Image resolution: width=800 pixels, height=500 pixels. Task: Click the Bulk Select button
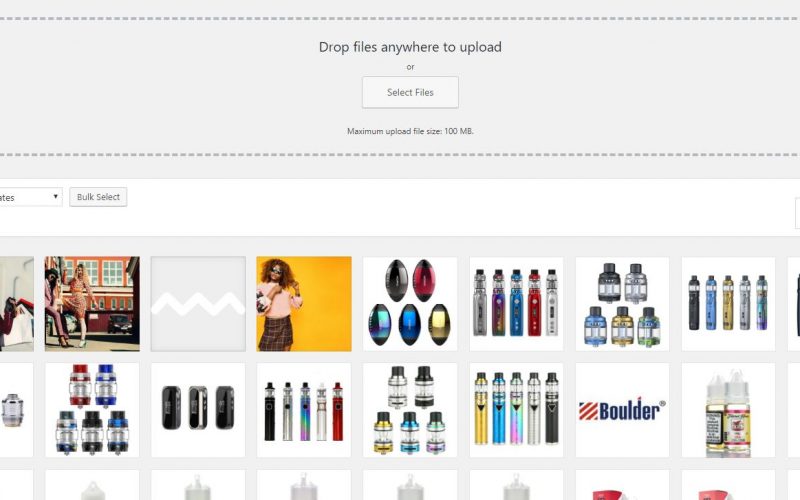tap(98, 197)
